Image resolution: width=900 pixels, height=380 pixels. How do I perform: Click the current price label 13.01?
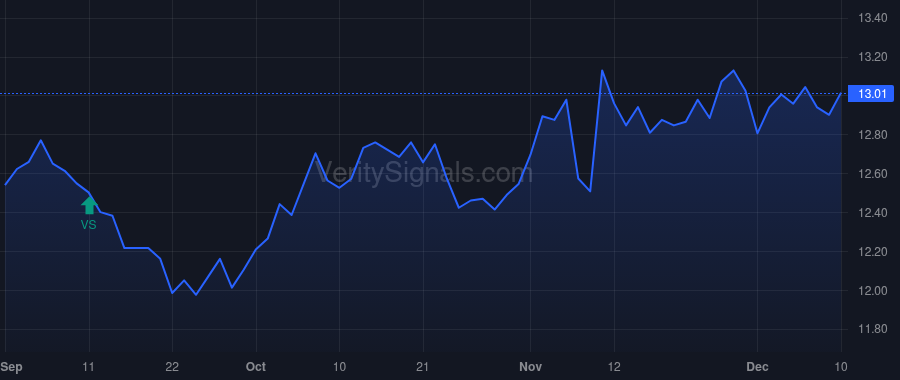click(x=870, y=94)
